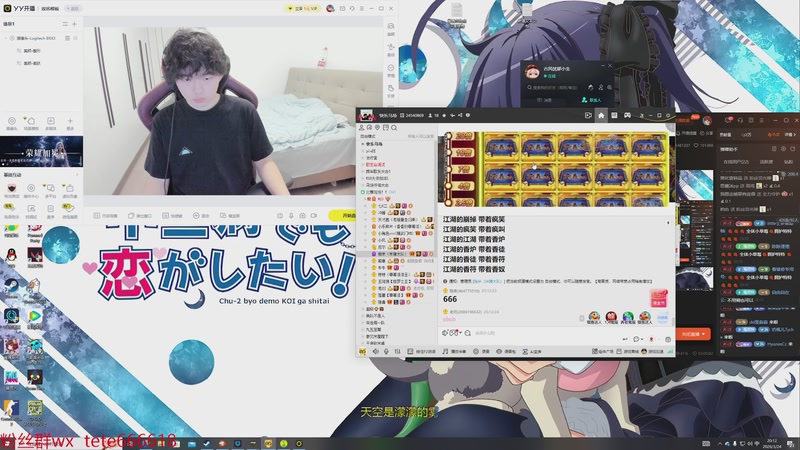Toggle microphone in YY channel bottom bar

386,352
